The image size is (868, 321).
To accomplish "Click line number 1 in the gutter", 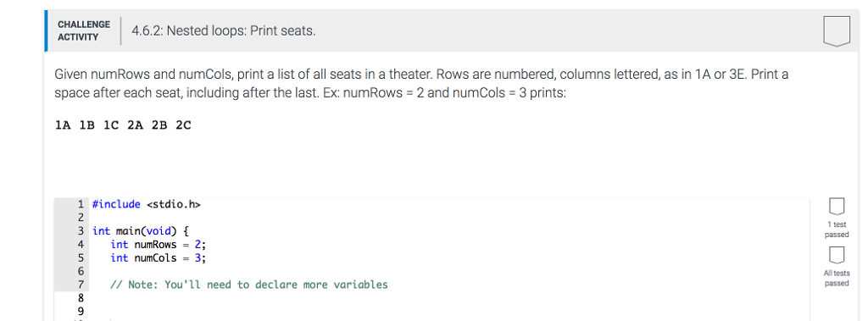I will coord(81,204).
